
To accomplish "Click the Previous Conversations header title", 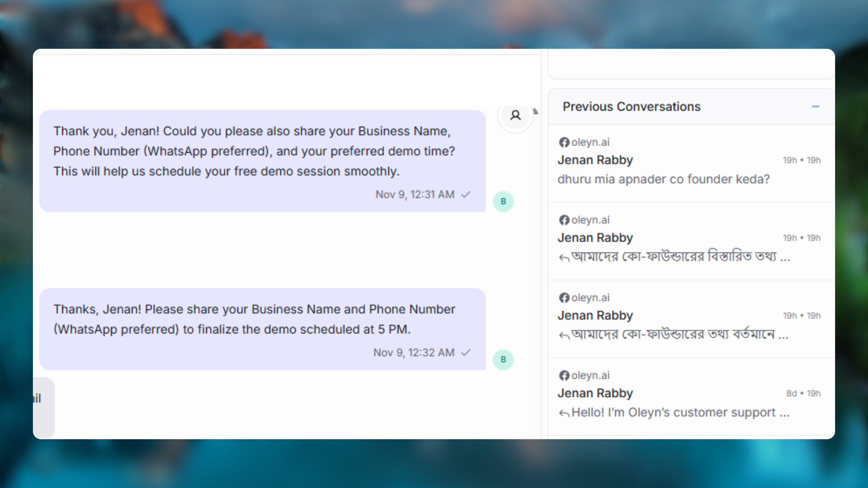I will [631, 107].
